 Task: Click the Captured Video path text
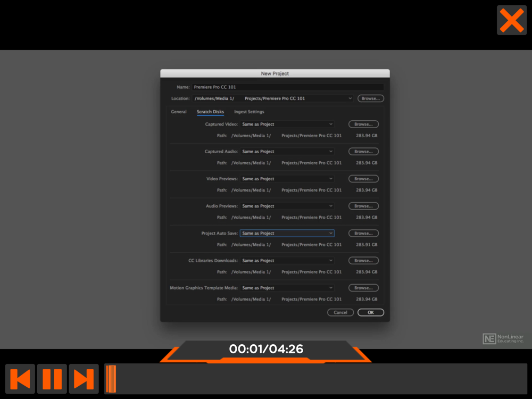[286, 135]
